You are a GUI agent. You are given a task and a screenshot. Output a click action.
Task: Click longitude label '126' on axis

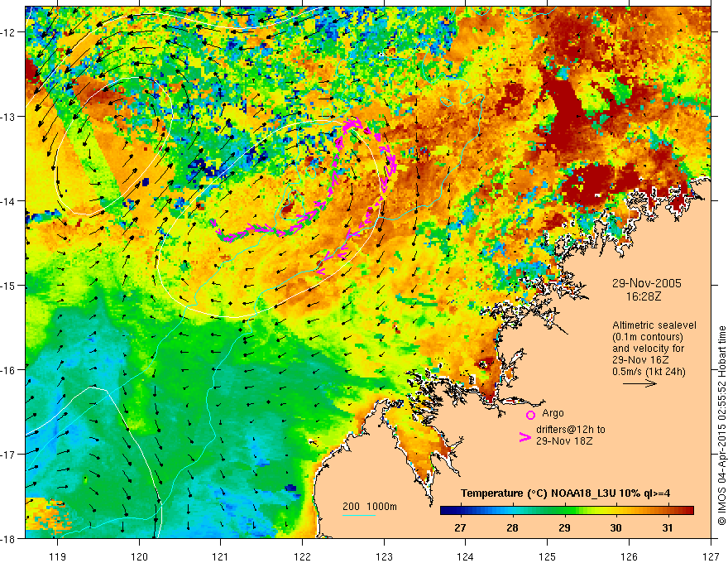pyautogui.click(x=629, y=556)
